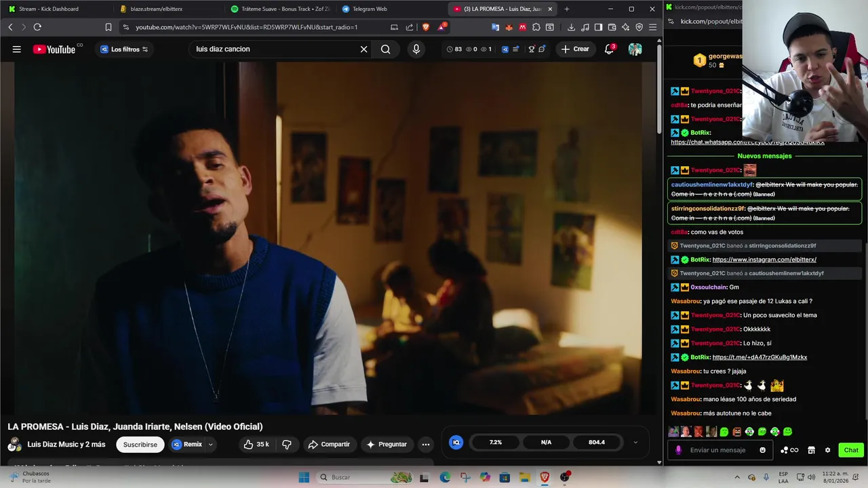Viewport: 868px width, 488px height.
Task: Open Microsoft Edge from taskbar
Action: 445,477
